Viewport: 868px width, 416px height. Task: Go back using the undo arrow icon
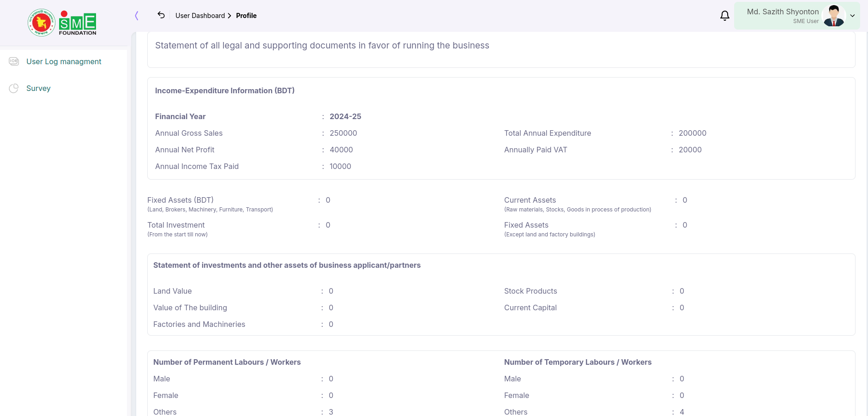pyautogui.click(x=161, y=15)
